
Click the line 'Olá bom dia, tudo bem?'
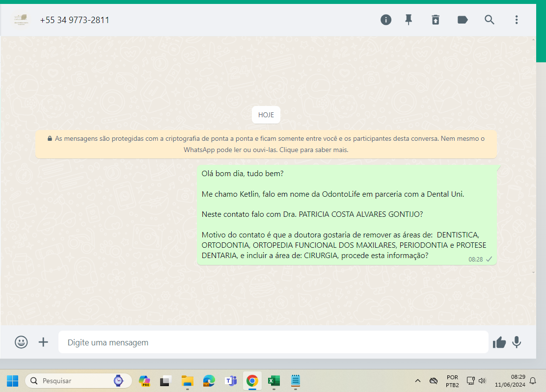pyautogui.click(x=243, y=174)
